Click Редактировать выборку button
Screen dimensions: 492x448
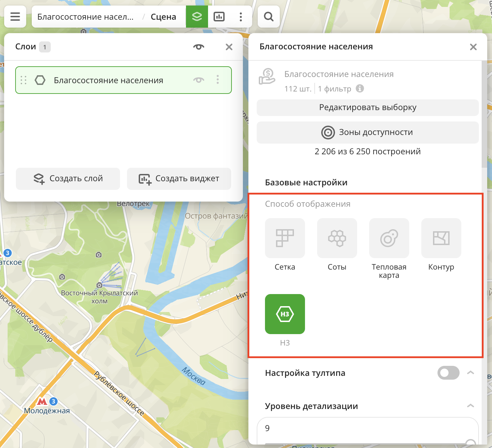[367, 107]
